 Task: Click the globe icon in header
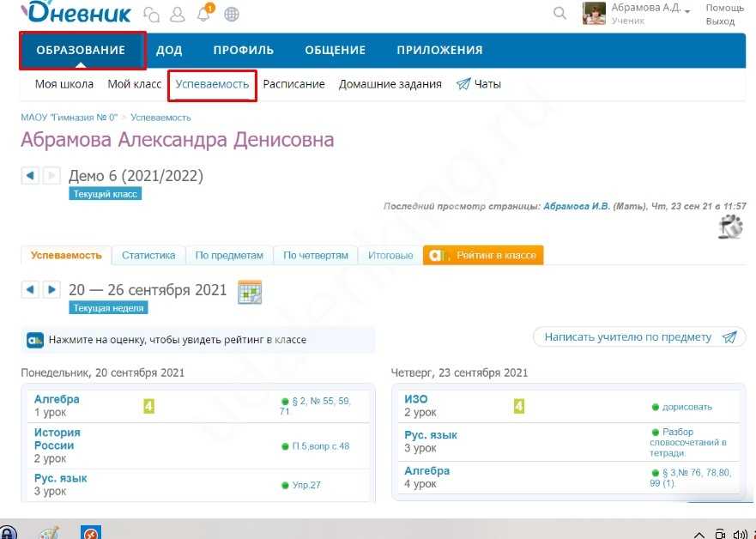coord(231,14)
